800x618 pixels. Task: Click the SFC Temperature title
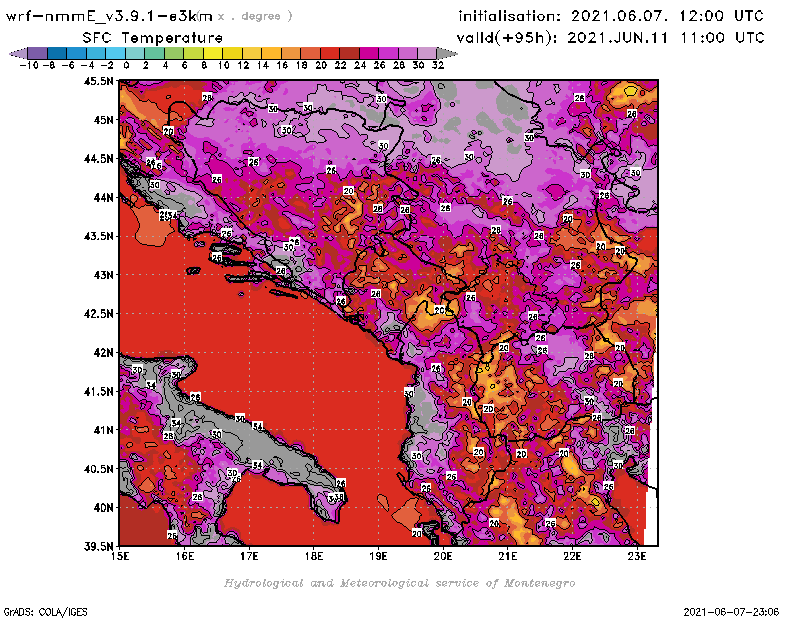[144, 37]
